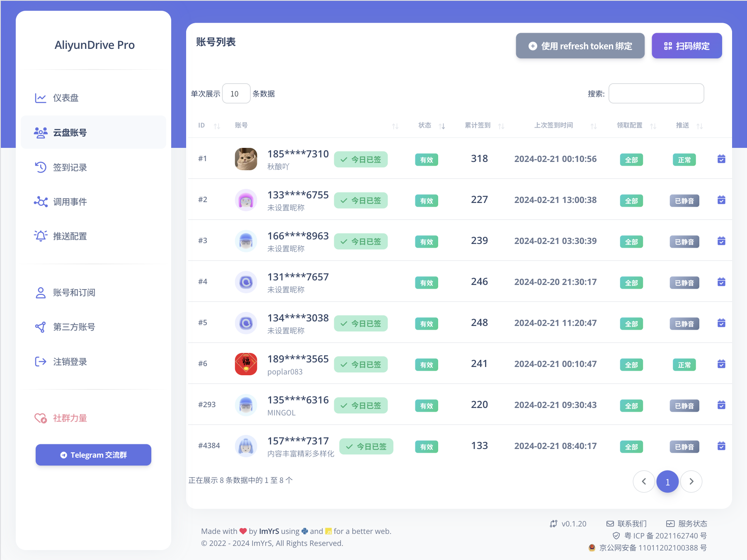Click 已静音 badge for 133****6755
The width and height of the screenshot is (747, 560).
684,201
